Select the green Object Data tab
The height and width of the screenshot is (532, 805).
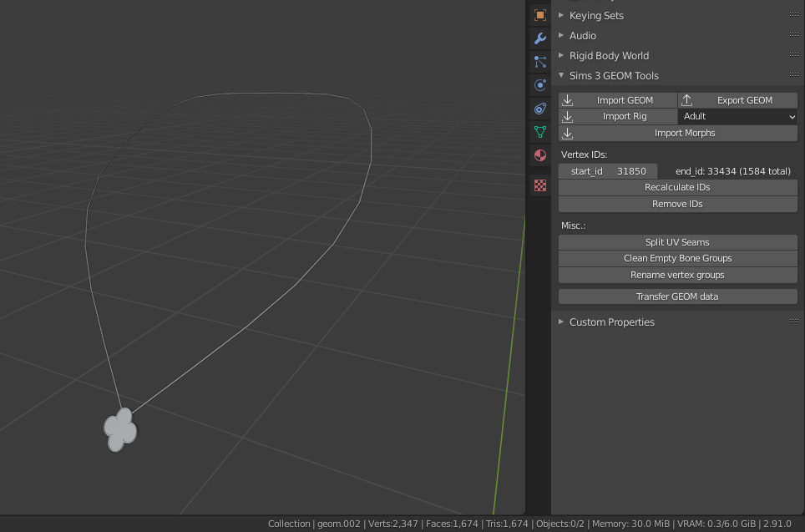(x=539, y=132)
